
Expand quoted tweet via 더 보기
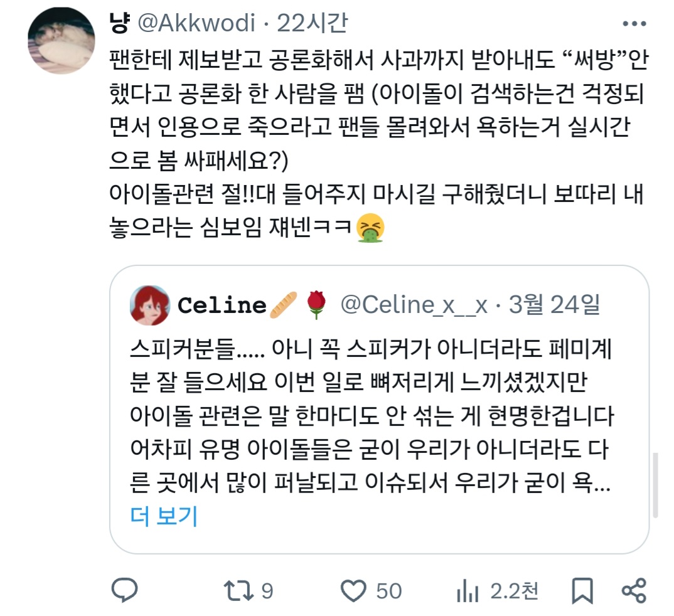[x=164, y=516]
